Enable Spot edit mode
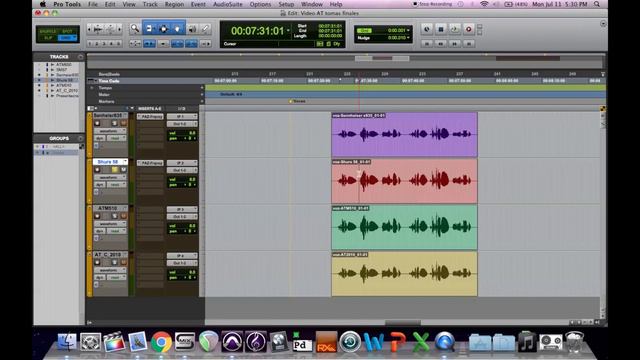The height and width of the screenshot is (360, 640). (67, 31)
